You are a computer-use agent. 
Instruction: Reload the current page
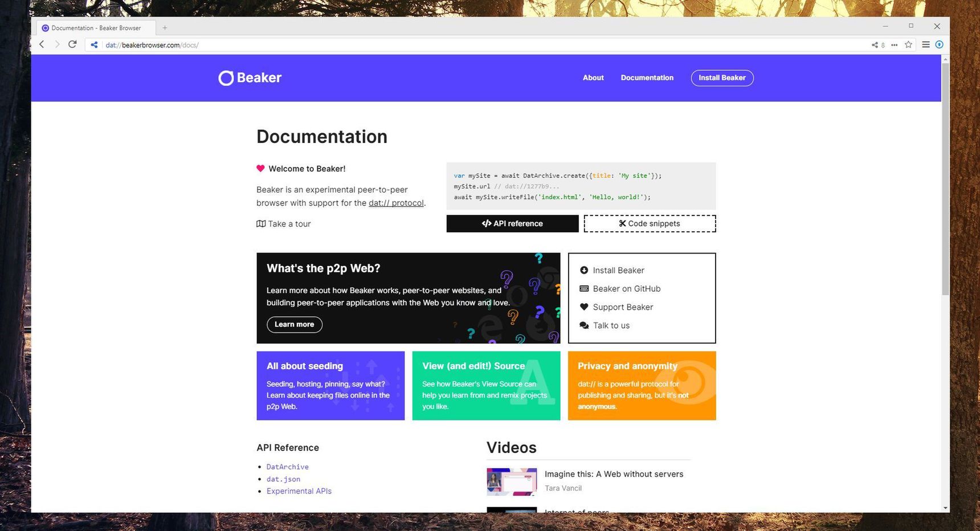click(x=72, y=44)
